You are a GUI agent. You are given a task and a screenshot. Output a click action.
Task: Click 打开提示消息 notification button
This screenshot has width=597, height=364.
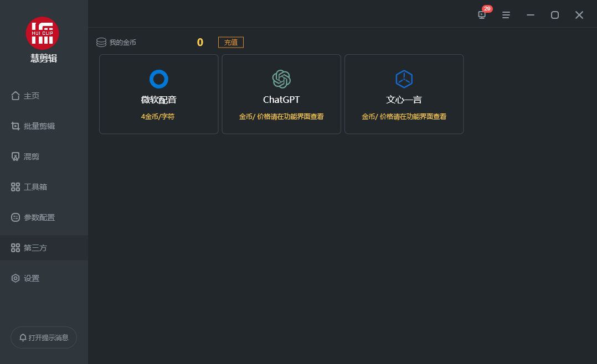[44, 337]
